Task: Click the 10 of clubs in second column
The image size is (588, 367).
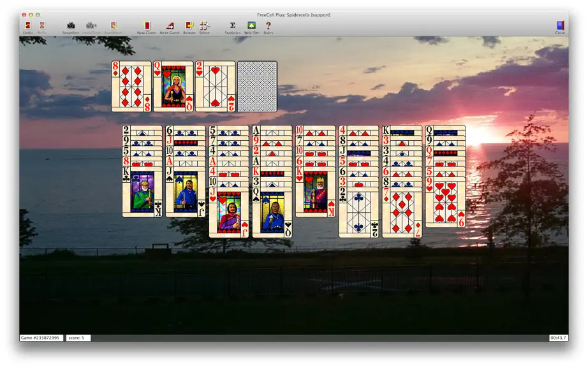Action: 186,151
